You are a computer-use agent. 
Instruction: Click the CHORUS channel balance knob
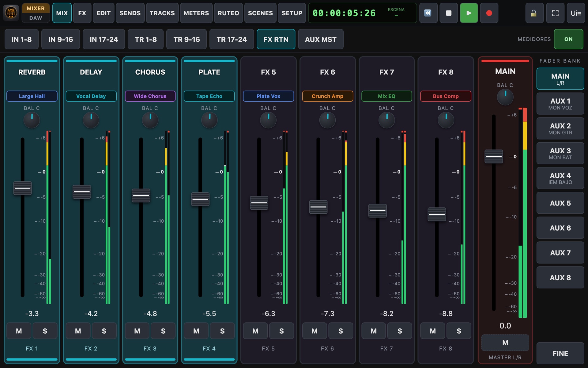(150, 120)
